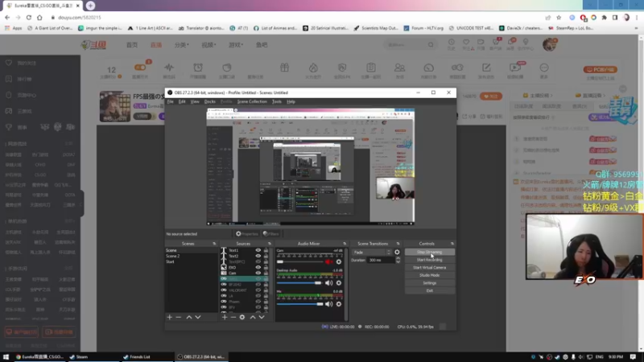Open OBS Scene Collection menu

click(x=252, y=101)
